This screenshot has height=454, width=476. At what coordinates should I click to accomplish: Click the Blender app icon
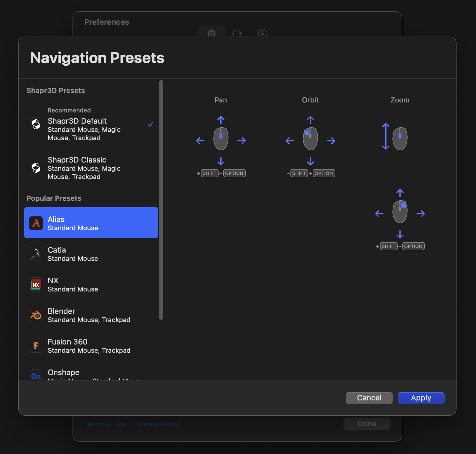click(36, 315)
